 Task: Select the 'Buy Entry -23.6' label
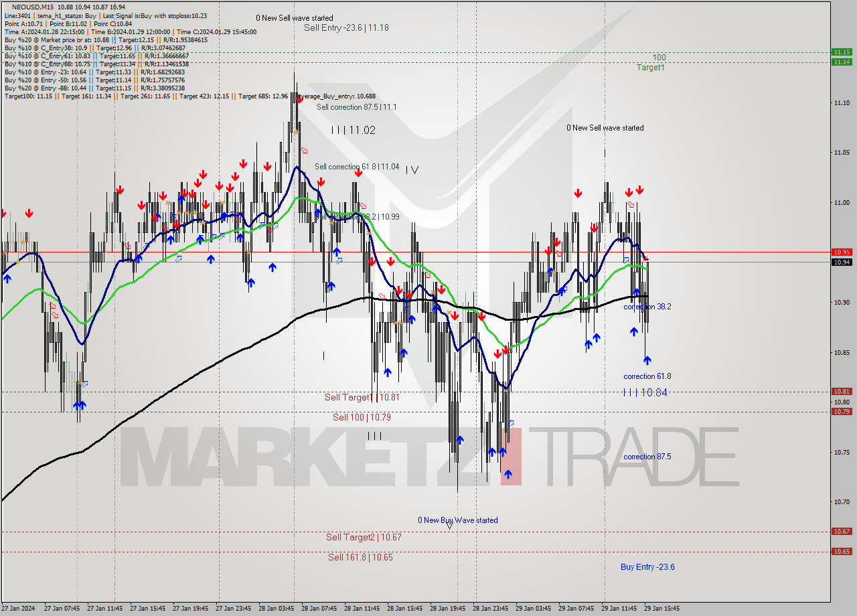[x=647, y=567]
